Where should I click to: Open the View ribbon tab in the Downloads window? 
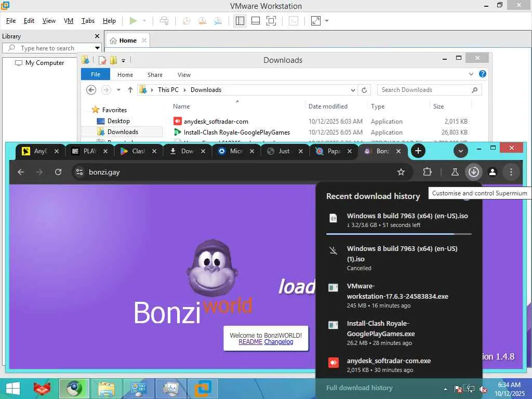click(184, 75)
